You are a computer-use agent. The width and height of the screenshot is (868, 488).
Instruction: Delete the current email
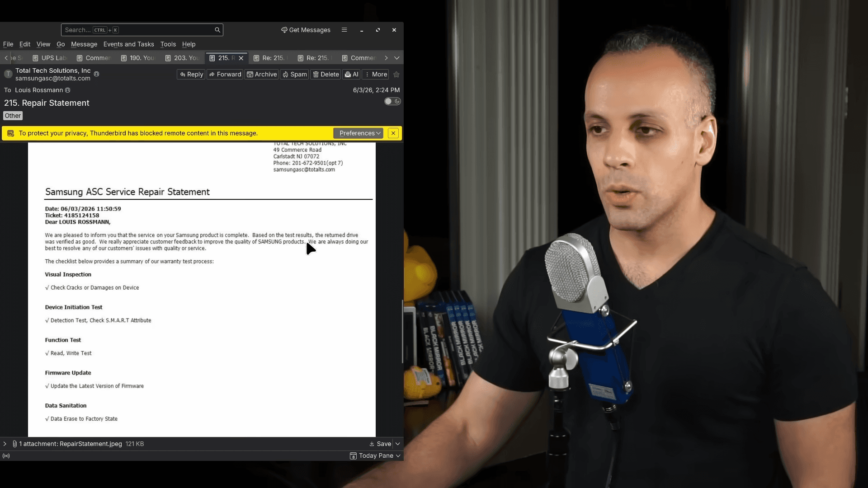tap(326, 75)
